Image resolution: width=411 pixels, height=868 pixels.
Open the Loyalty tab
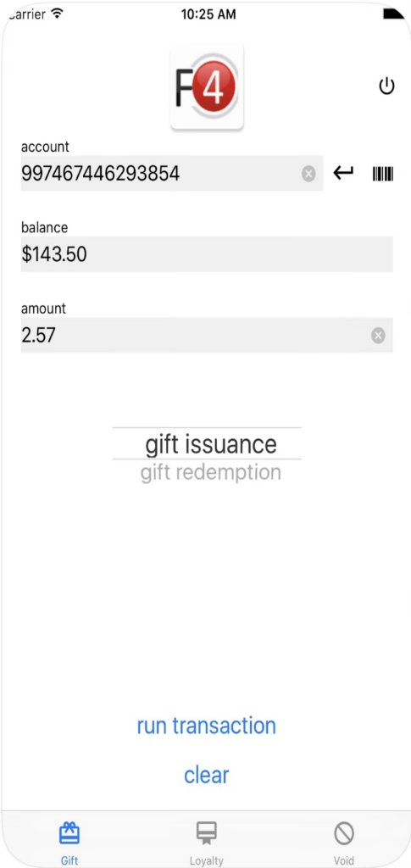pos(206,843)
